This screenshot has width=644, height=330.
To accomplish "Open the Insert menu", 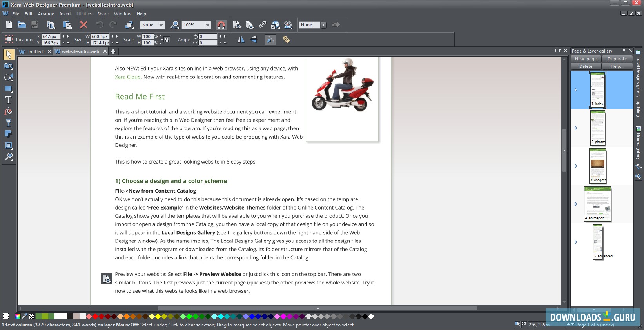I will 65,14.
